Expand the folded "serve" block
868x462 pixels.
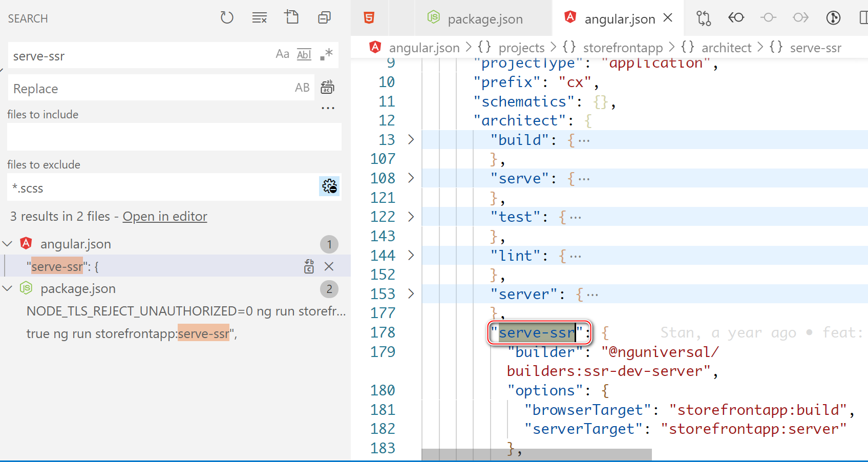click(x=411, y=178)
